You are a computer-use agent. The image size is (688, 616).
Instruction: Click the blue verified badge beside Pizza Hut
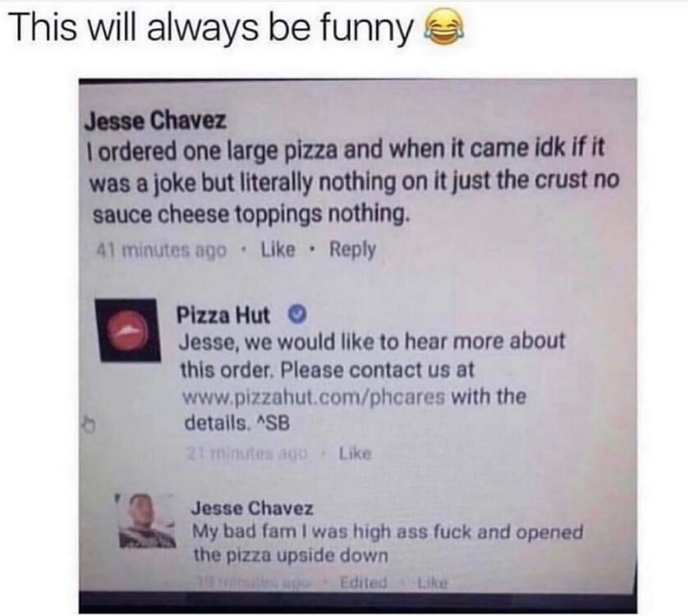click(x=296, y=315)
